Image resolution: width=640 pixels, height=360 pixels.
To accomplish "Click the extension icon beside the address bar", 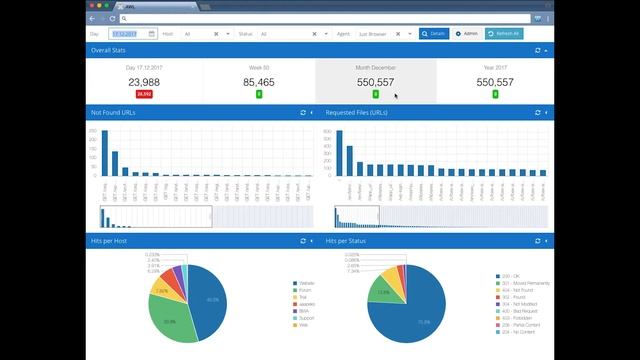I will [538, 18].
